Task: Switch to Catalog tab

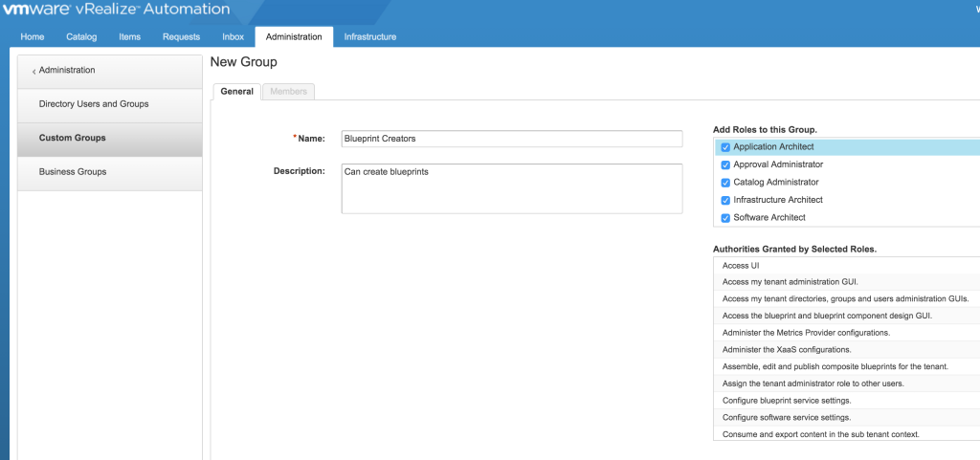Action: (82, 37)
